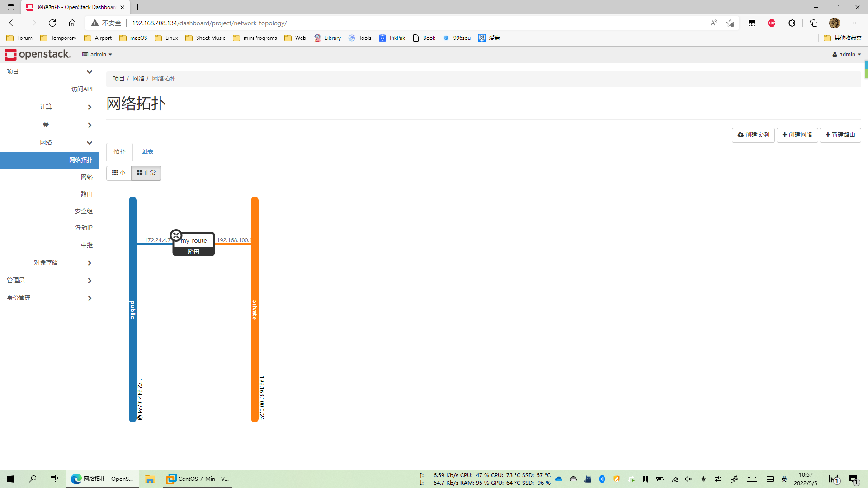Screen dimensions: 868x488
Task: Add page to favorites star icon
Action: click(730, 23)
